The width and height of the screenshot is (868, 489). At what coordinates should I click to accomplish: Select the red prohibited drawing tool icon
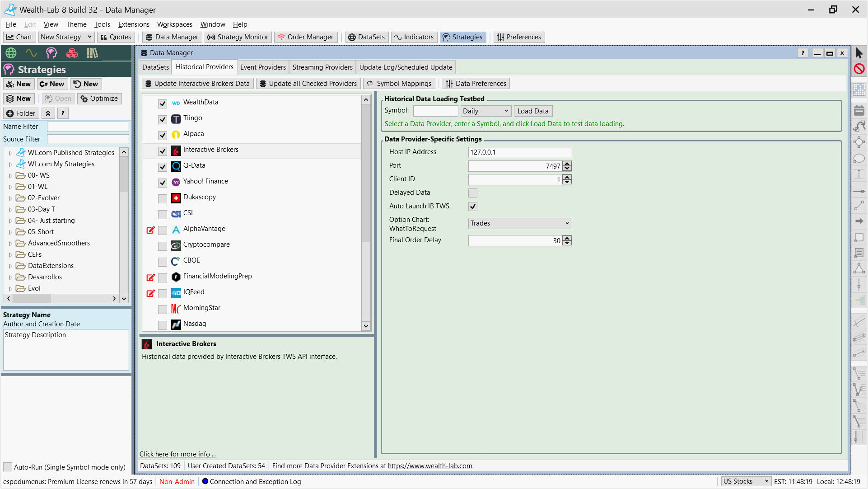[x=859, y=69]
